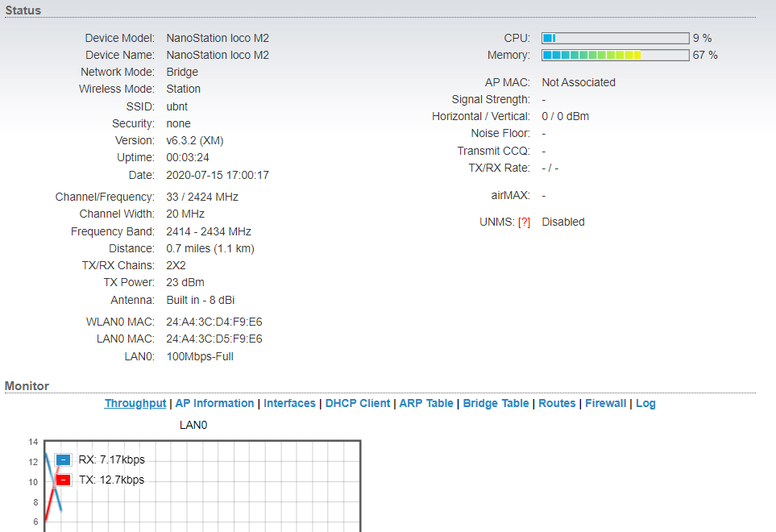
Task: View the ARP Table
Action: [x=426, y=404]
